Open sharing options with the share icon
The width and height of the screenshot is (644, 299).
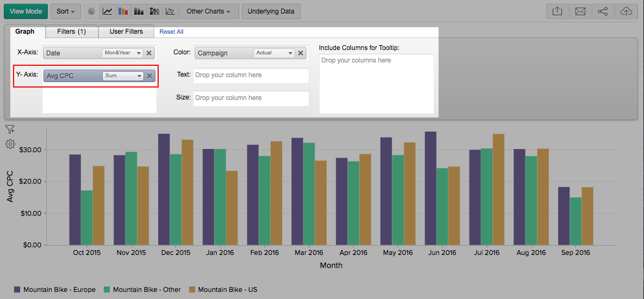tap(603, 11)
